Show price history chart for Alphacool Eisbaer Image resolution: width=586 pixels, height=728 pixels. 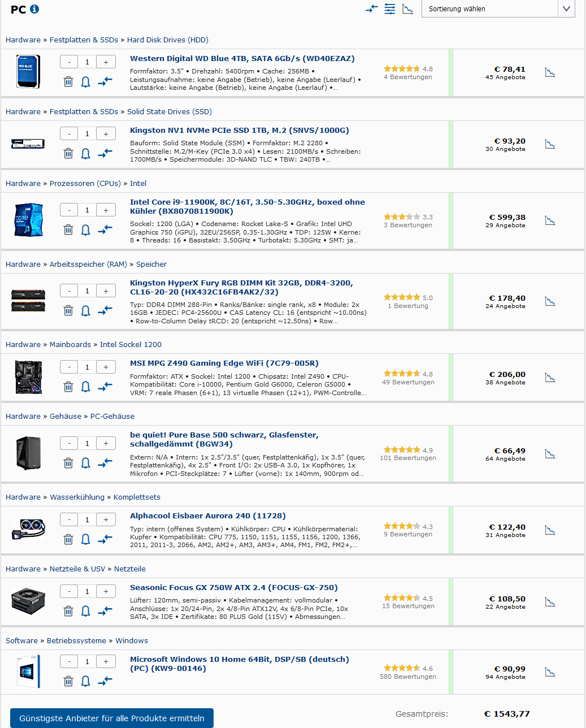(550, 530)
